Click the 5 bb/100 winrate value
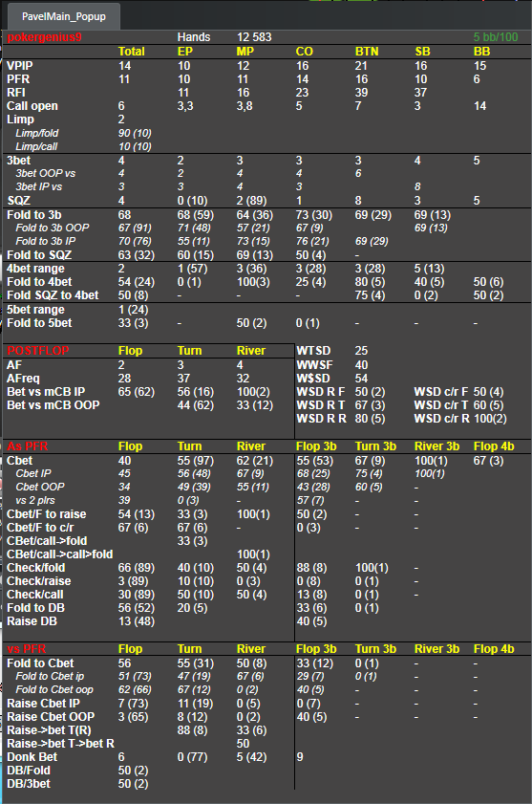 (x=496, y=37)
